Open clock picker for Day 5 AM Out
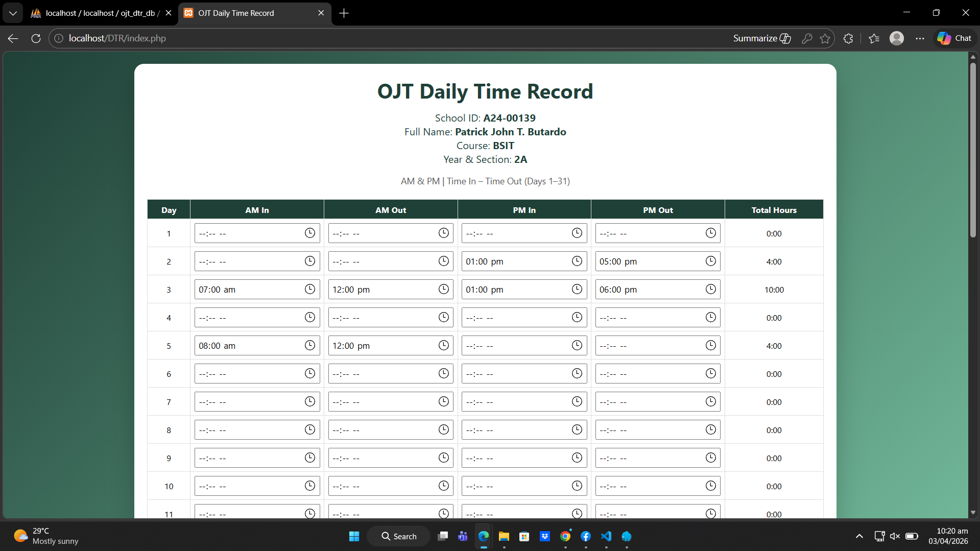Image resolution: width=980 pixels, height=551 pixels. pyautogui.click(x=443, y=345)
